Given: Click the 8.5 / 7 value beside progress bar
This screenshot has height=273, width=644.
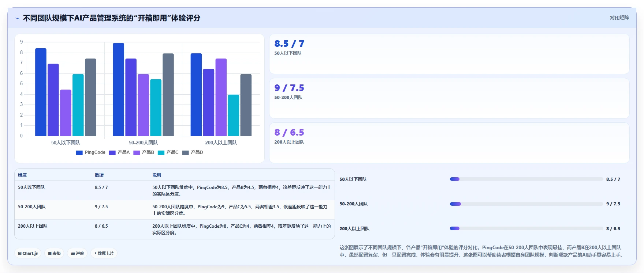Looking at the screenshot, I should (x=613, y=179).
